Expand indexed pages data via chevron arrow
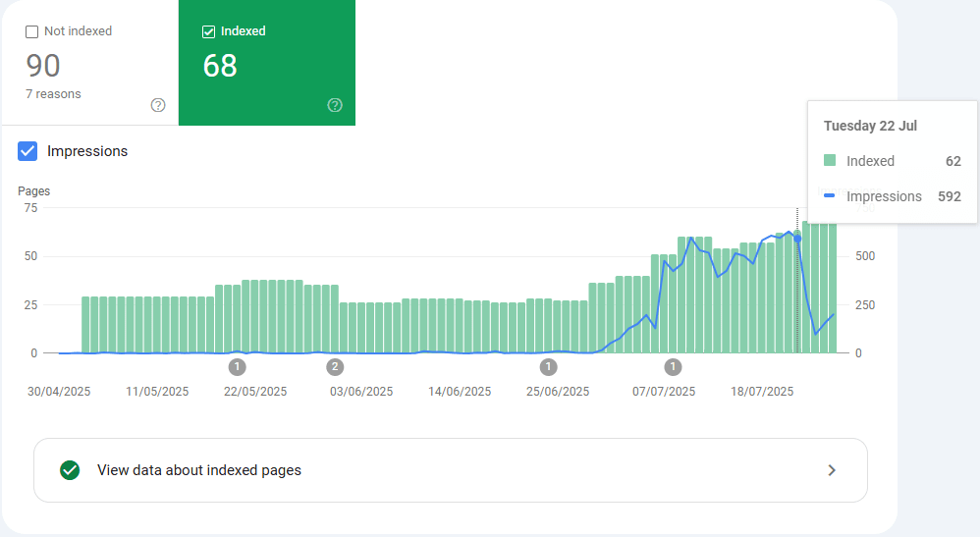This screenshot has width=980, height=537. click(x=832, y=470)
